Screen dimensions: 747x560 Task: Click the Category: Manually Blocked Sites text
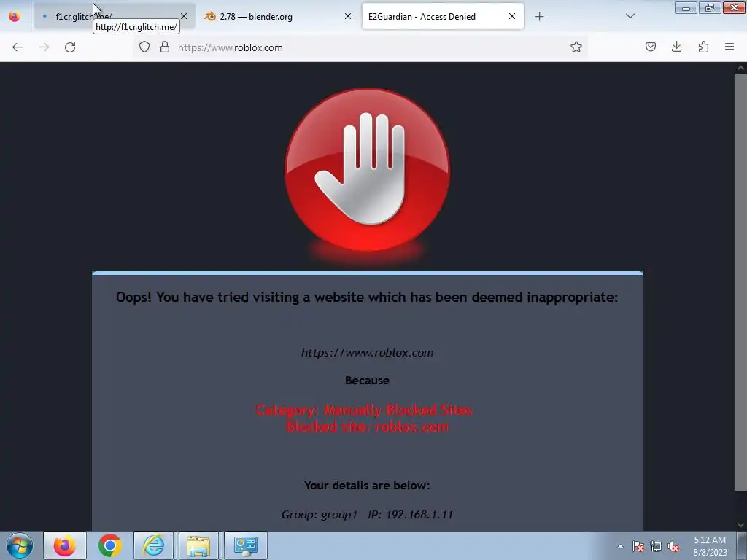[x=364, y=410]
